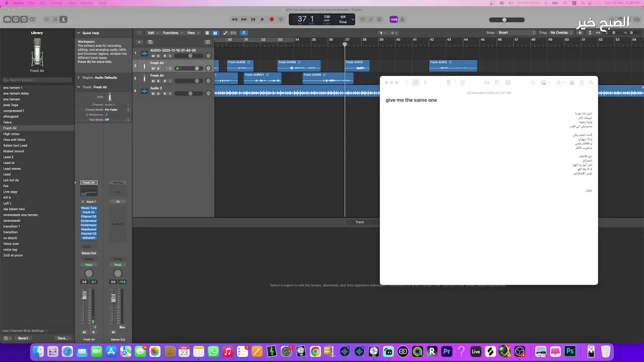Toggle waveform zoom button
The width and height of the screenshot is (644, 362).
coord(581,33)
